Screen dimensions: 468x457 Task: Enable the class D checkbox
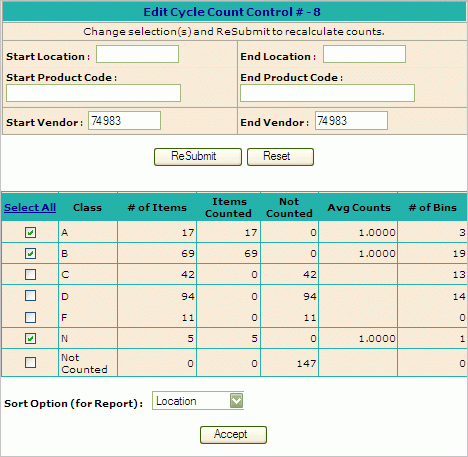click(x=30, y=295)
